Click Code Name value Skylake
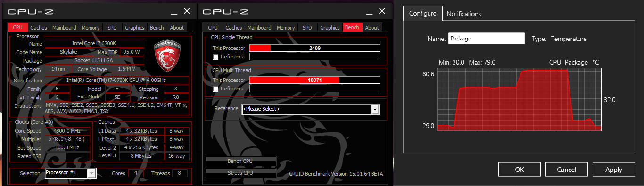 coord(69,52)
